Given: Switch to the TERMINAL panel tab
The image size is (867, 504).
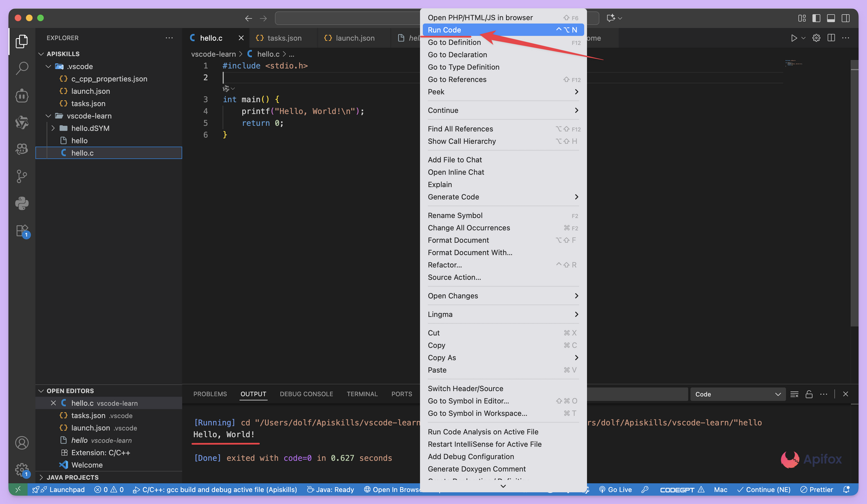Looking at the screenshot, I should coord(362,394).
